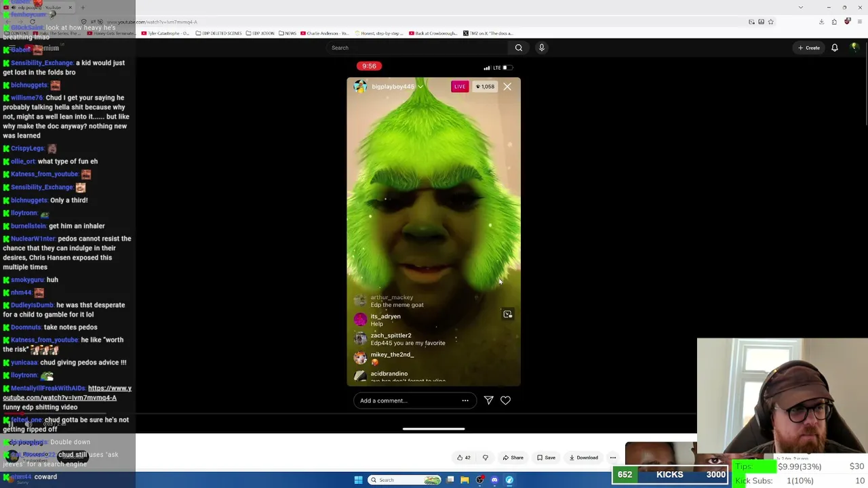
Task: Click the CrispyLegs username in chat
Action: point(27,148)
